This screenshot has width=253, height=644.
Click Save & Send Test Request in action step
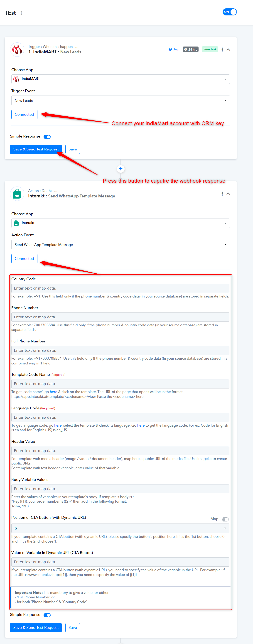[x=36, y=627]
